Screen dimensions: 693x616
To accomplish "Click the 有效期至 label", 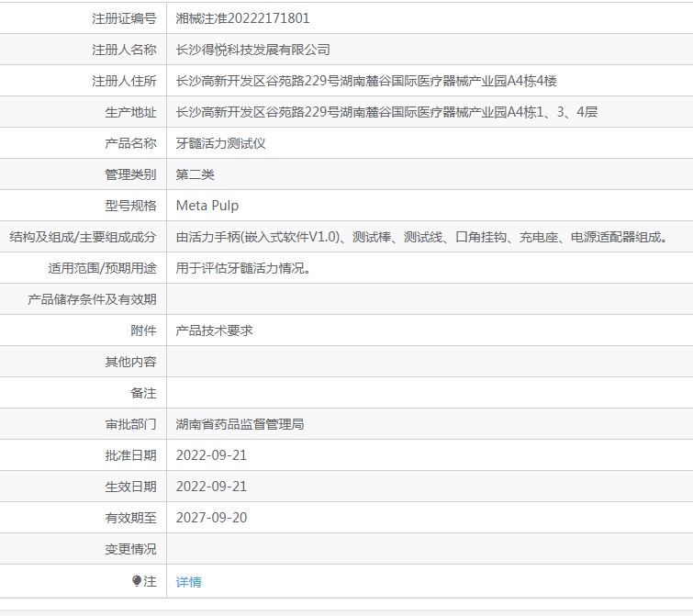I will [x=131, y=518].
